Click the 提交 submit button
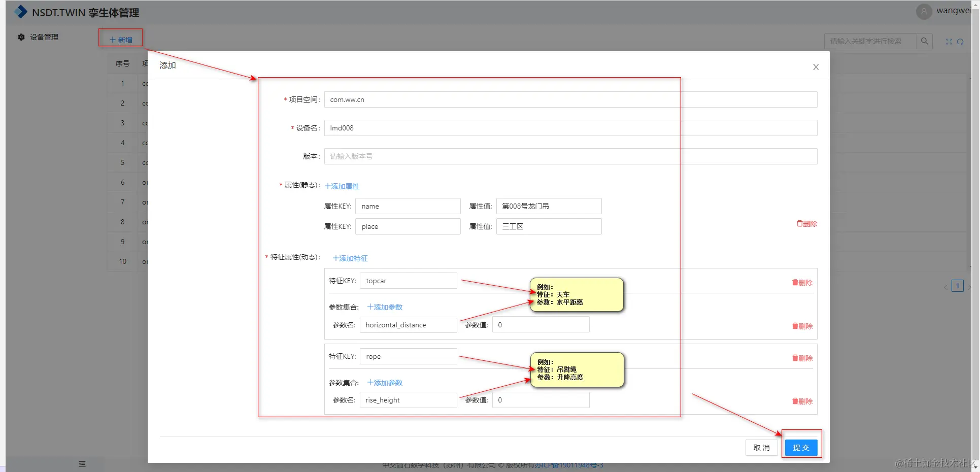Viewport: 980px width, 472px height. coord(801,448)
